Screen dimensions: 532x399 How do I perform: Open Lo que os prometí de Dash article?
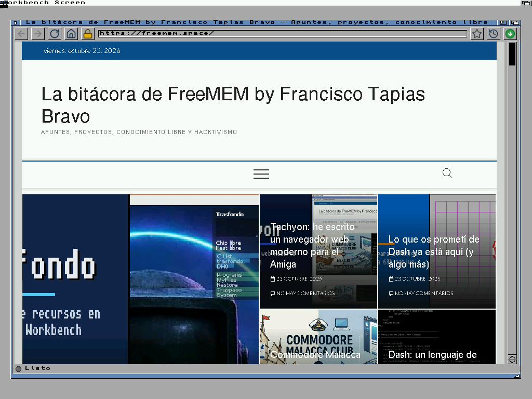point(434,251)
